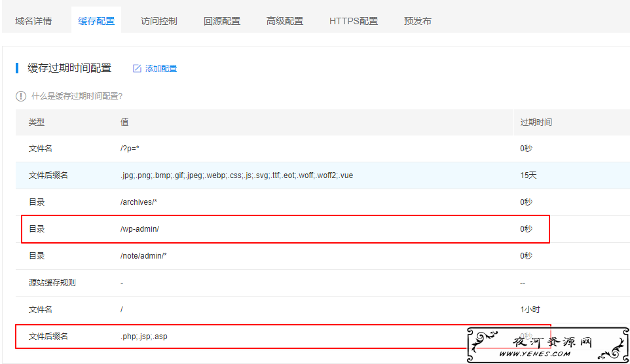The image size is (630, 364).
Task: Select the /?p=* value cell
Action: coord(130,148)
